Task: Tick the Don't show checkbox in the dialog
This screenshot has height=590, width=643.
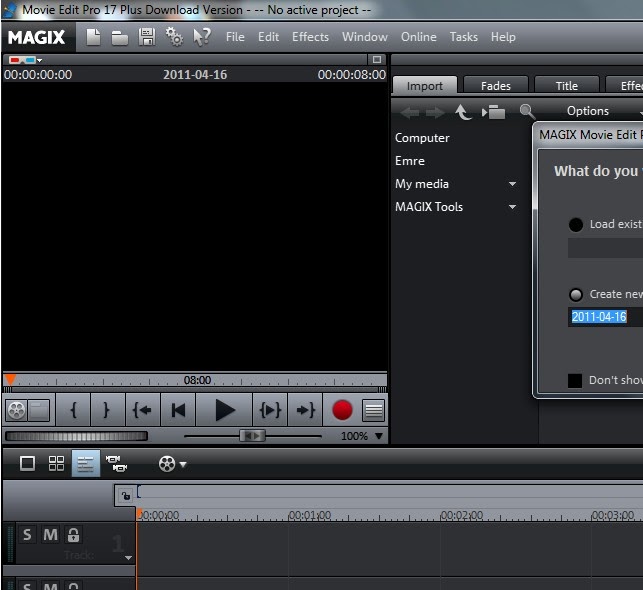Action: point(575,380)
